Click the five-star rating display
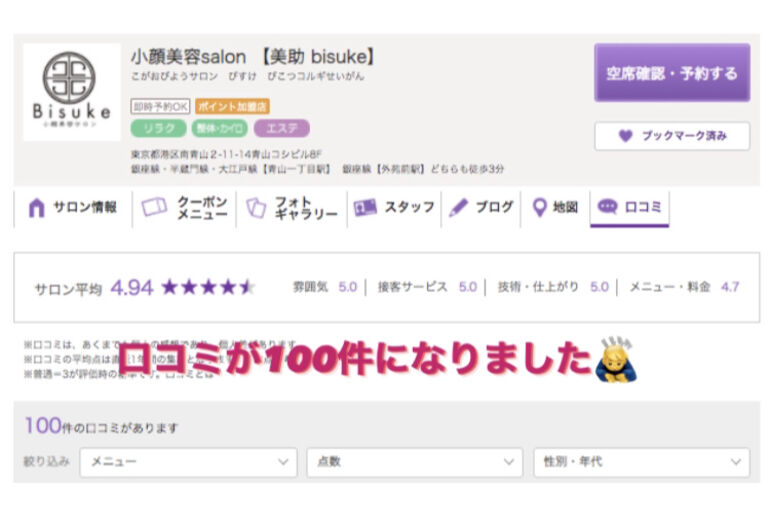 point(208,287)
